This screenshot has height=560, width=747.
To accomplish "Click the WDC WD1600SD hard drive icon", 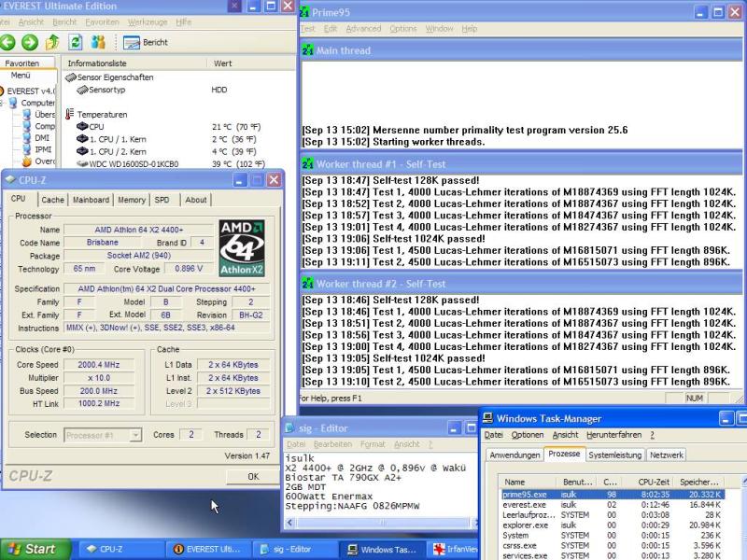I will click(82, 164).
